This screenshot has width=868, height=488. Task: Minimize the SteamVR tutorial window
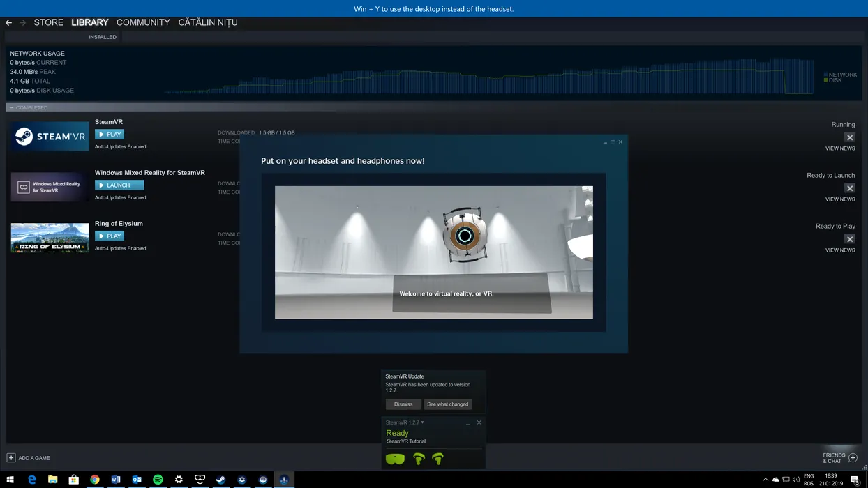click(605, 142)
